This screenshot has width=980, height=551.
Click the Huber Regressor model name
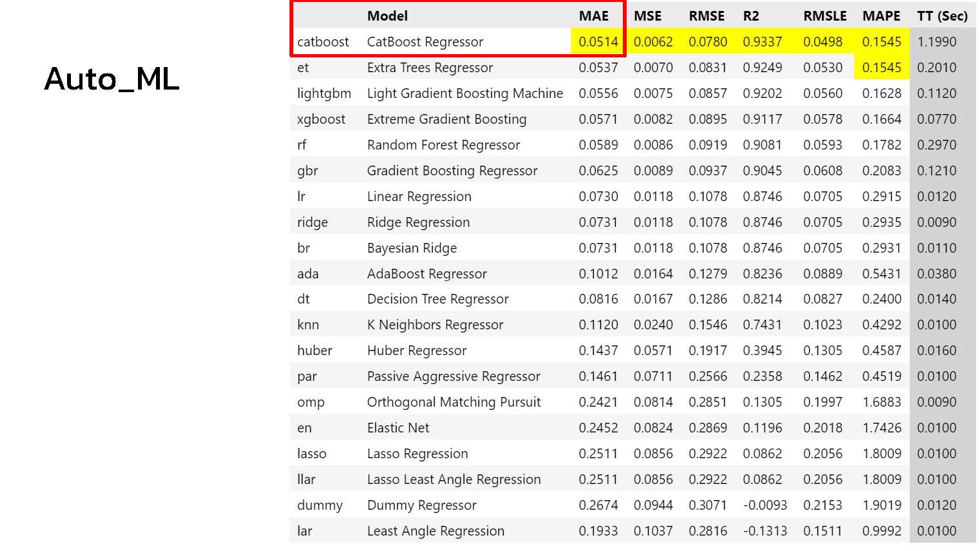[416, 351]
